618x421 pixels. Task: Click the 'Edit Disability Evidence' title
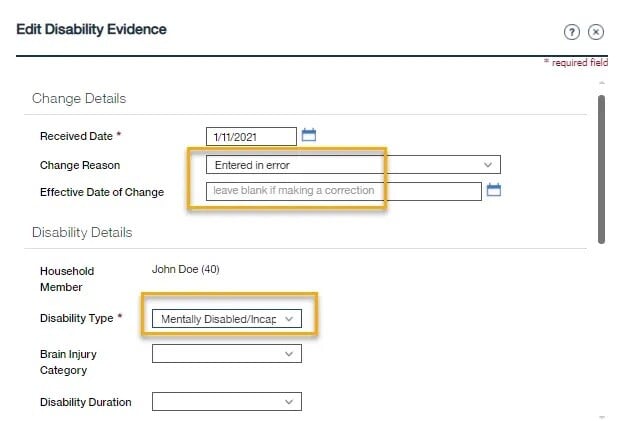91,30
